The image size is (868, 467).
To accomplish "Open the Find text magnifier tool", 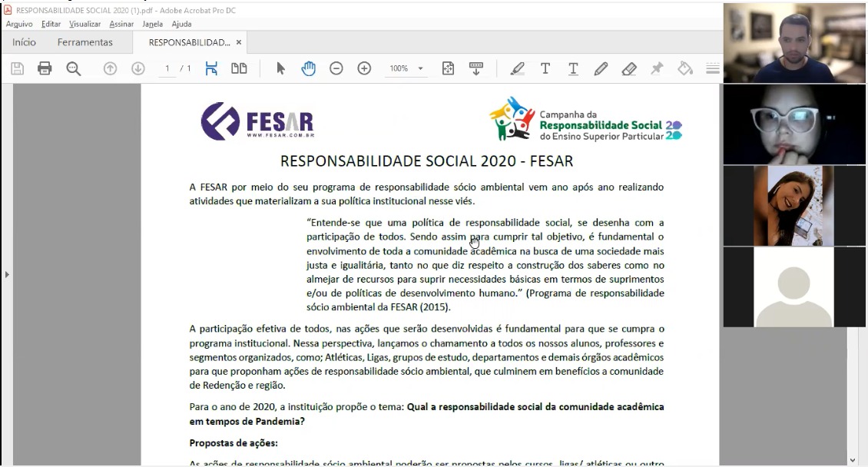I will point(73,68).
